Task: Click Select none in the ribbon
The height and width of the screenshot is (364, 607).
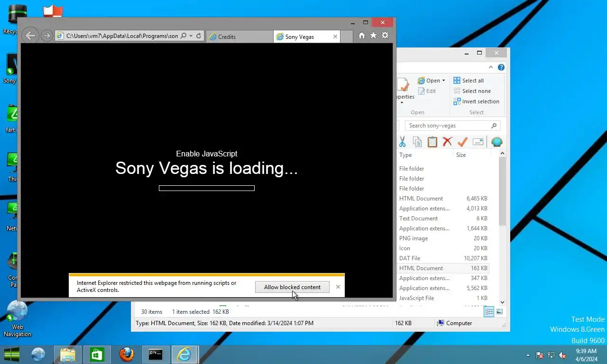Action: [472, 91]
